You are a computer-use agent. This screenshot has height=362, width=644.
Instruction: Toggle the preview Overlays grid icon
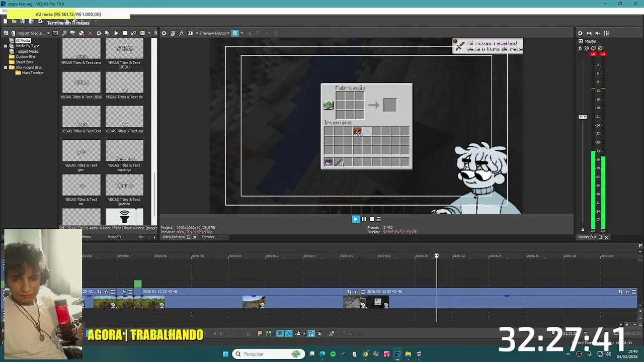[235, 33]
